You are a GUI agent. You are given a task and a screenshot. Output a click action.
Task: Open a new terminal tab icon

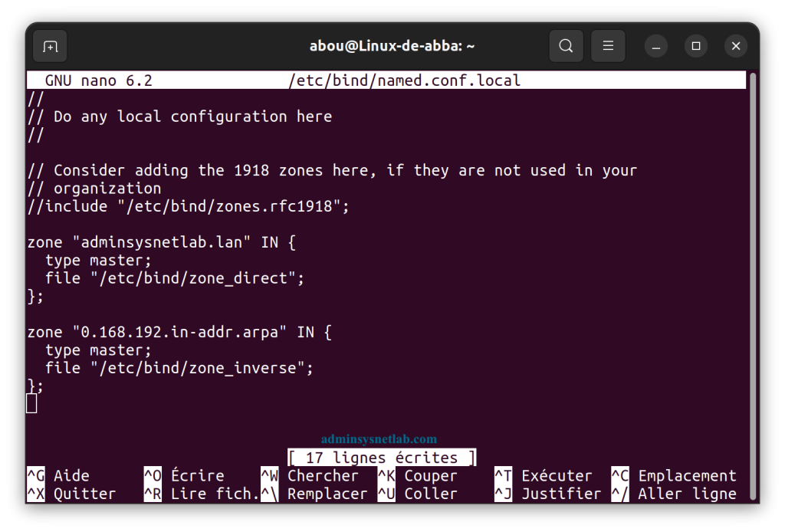point(50,47)
